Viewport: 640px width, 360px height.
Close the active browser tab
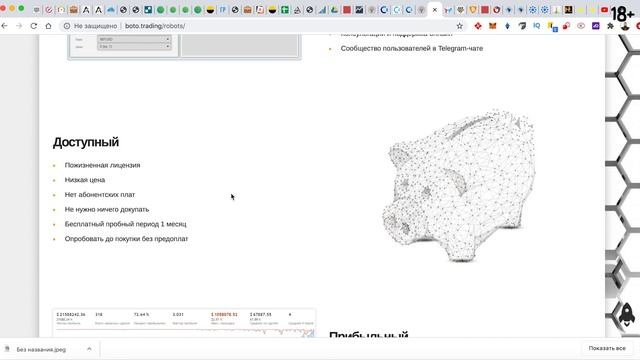tap(435, 10)
